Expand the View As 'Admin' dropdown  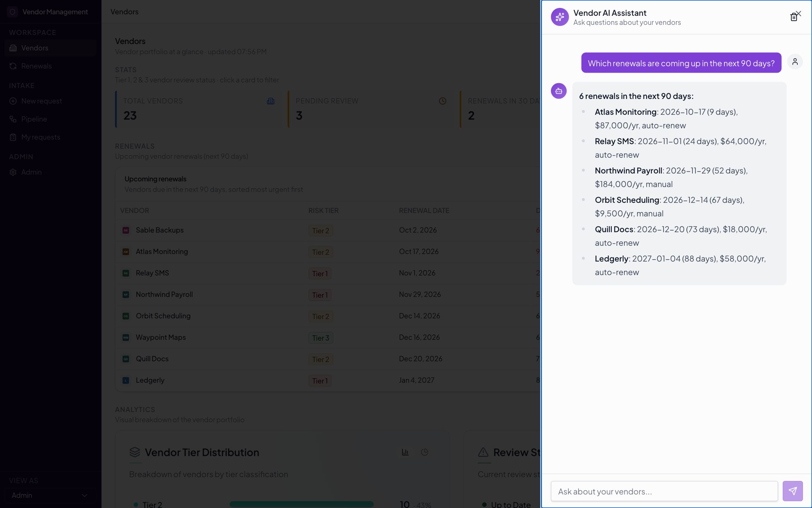tap(50, 495)
